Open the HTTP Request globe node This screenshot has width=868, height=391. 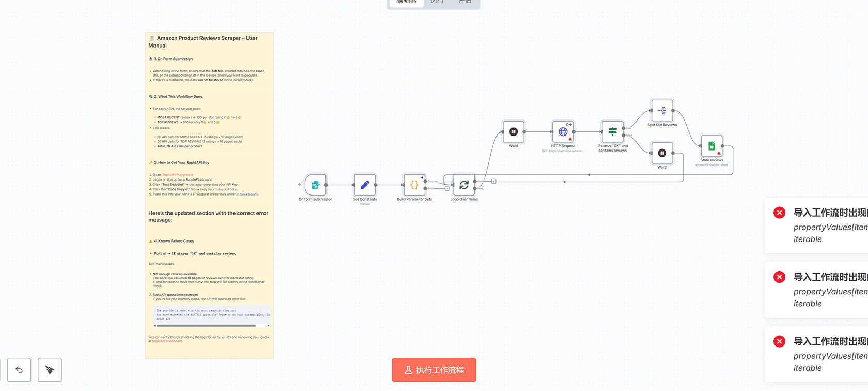click(x=563, y=132)
